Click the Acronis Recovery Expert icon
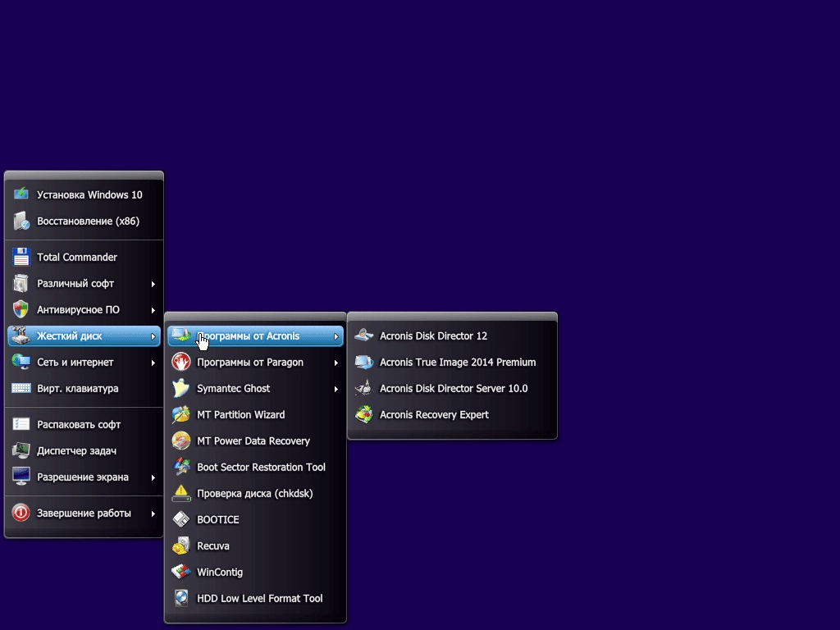 click(364, 414)
